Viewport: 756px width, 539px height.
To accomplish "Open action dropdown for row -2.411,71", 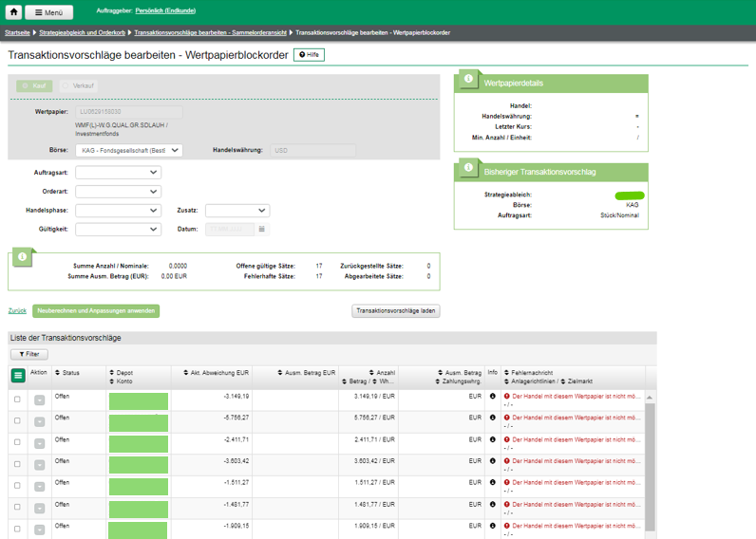I will click(x=40, y=443).
